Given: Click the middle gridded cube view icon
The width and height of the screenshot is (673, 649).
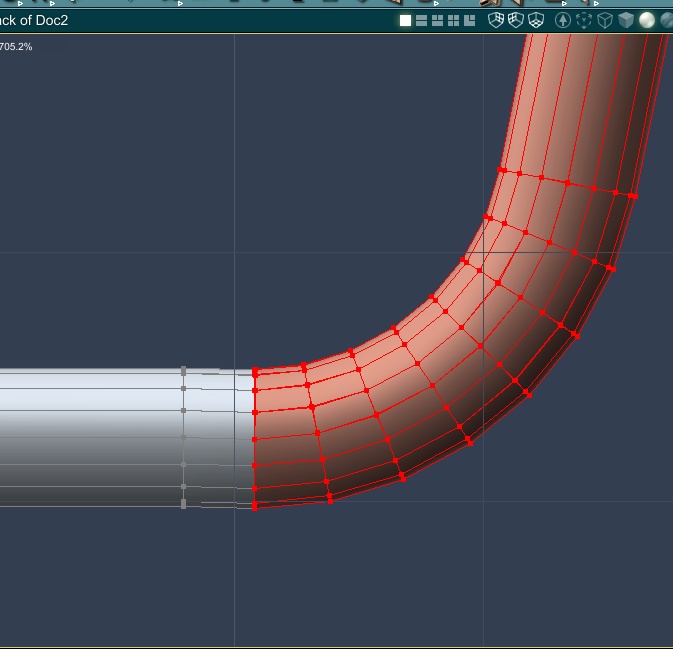Looking at the screenshot, I should click(516, 20).
